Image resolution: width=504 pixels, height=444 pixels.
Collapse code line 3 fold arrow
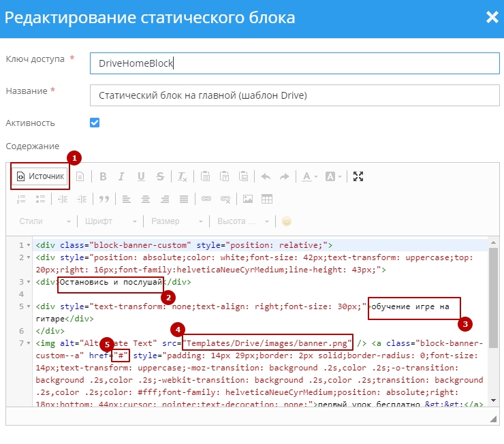29,282
